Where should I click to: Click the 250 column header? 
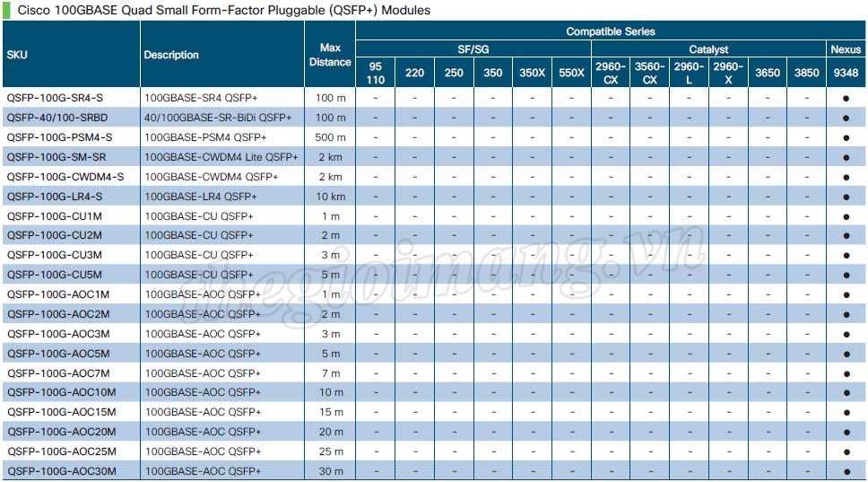(454, 73)
